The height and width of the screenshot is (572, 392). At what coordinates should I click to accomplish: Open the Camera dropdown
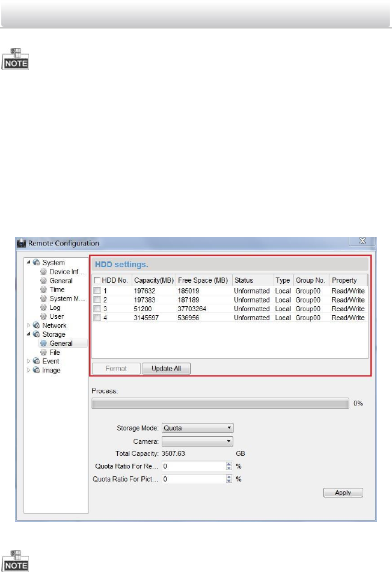(x=197, y=441)
